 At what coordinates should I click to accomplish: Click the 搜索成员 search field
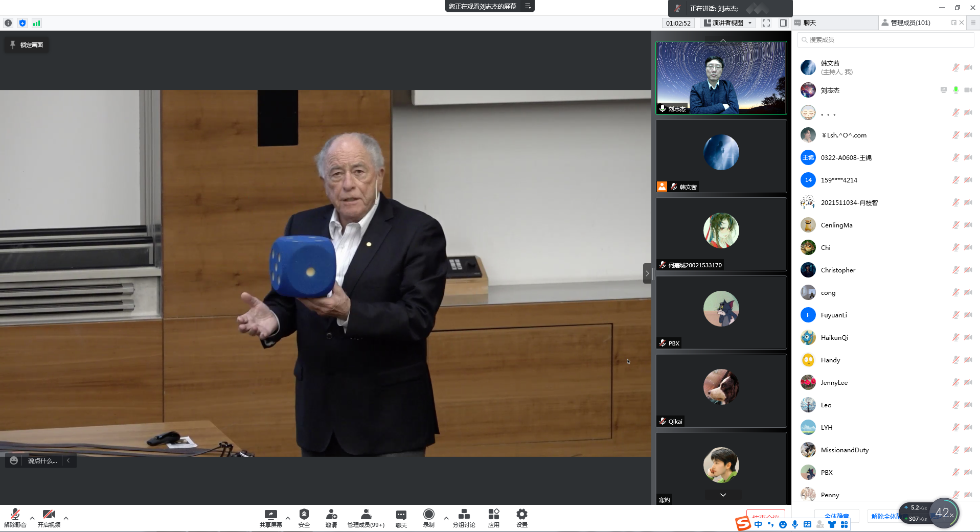885,40
